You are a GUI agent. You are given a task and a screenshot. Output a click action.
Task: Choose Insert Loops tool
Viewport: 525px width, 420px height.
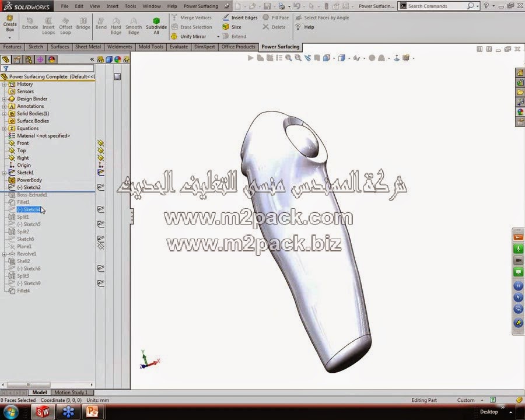48,26
